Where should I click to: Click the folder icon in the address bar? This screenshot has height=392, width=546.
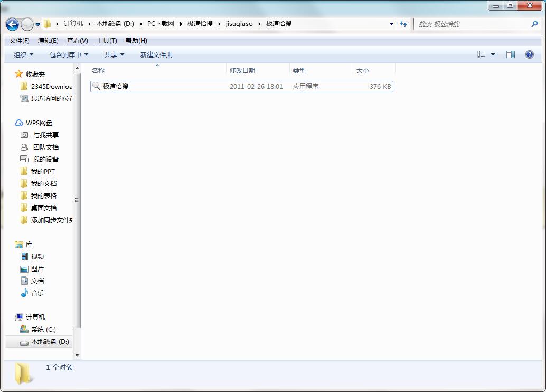pos(48,24)
